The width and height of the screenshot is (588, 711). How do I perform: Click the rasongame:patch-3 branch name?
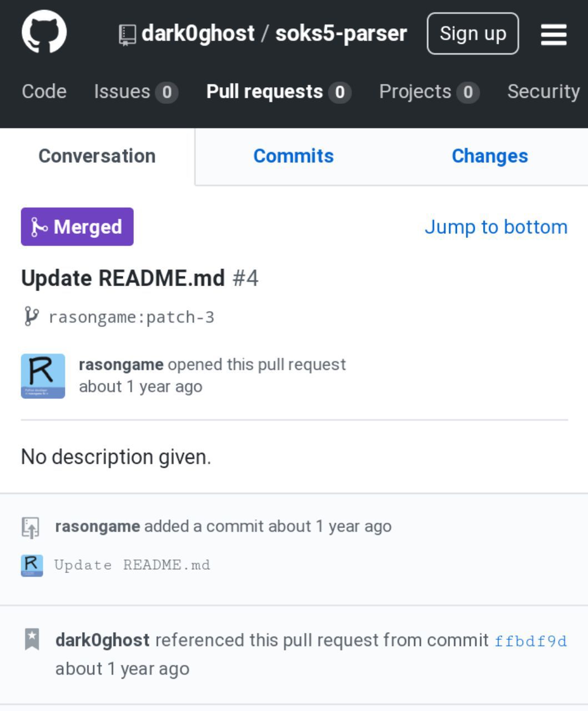[x=132, y=317]
